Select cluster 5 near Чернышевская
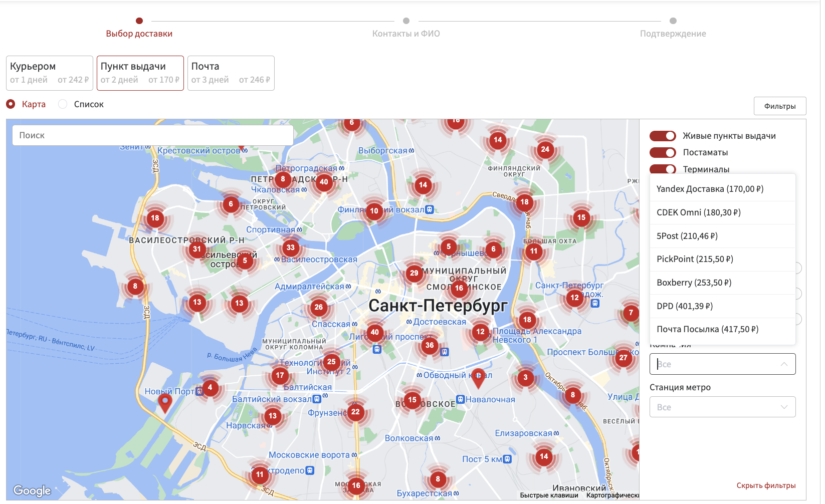This screenshot has height=504, width=825. click(449, 246)
